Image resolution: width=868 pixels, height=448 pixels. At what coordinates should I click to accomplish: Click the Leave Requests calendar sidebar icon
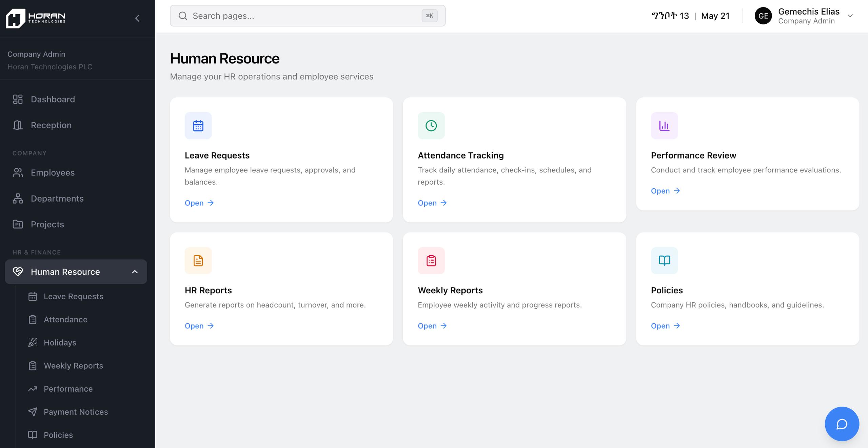(33, 297)
